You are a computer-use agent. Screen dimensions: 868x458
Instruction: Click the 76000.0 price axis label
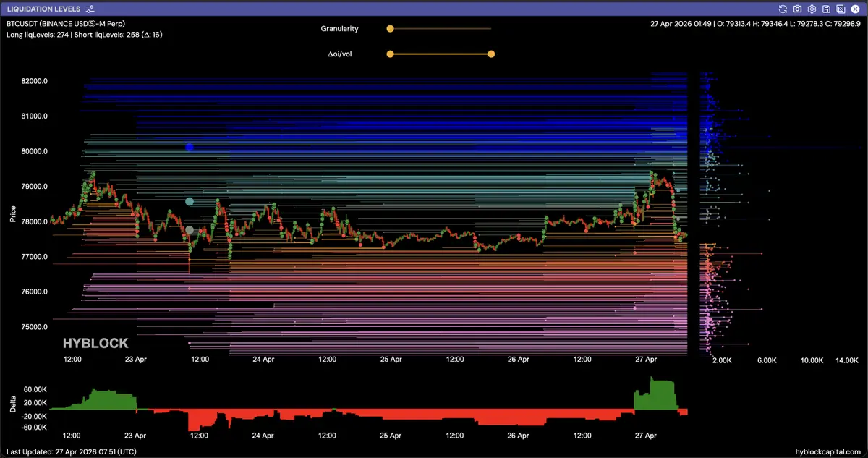[x=34, y=292]
